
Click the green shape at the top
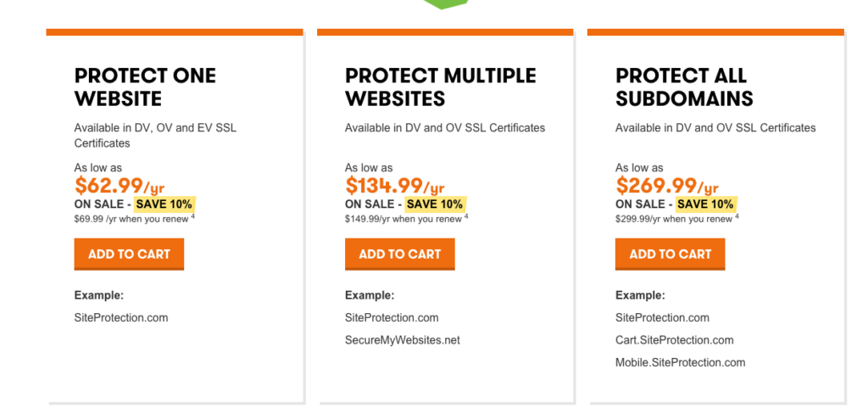pos(446,4)
